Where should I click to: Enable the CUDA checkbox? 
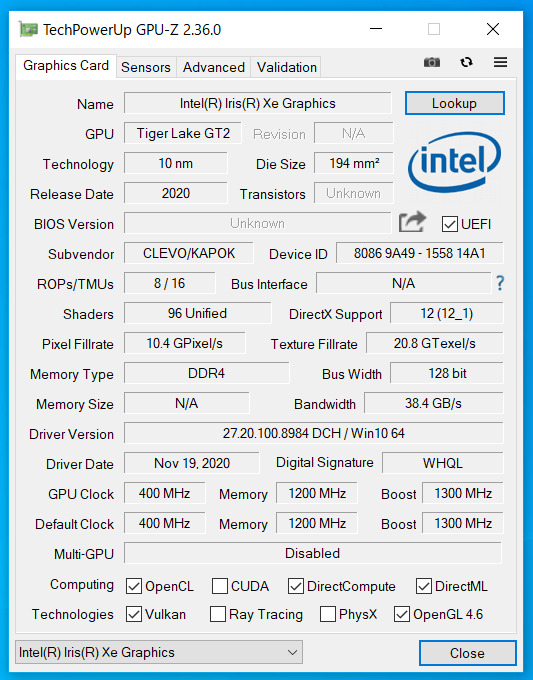point(219,586)
